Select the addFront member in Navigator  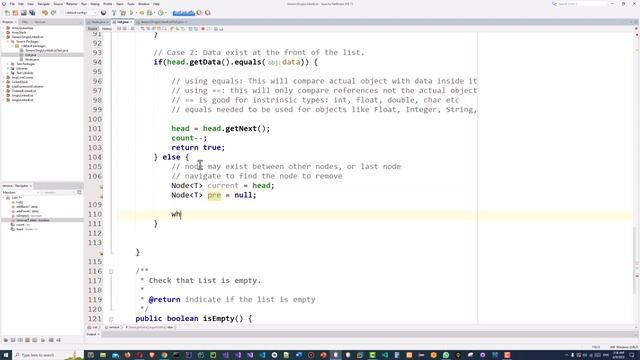click(x=27, y=211)
